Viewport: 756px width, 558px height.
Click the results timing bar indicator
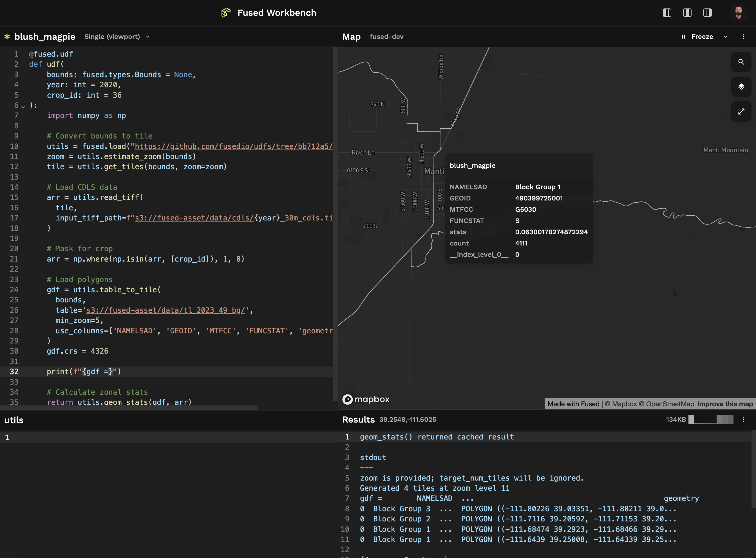(711, 419)
